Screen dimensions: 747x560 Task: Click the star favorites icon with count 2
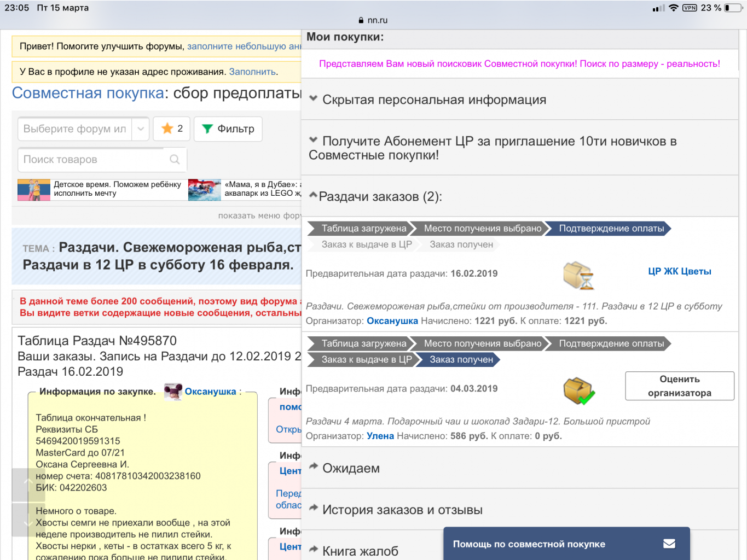pos(172,129)
